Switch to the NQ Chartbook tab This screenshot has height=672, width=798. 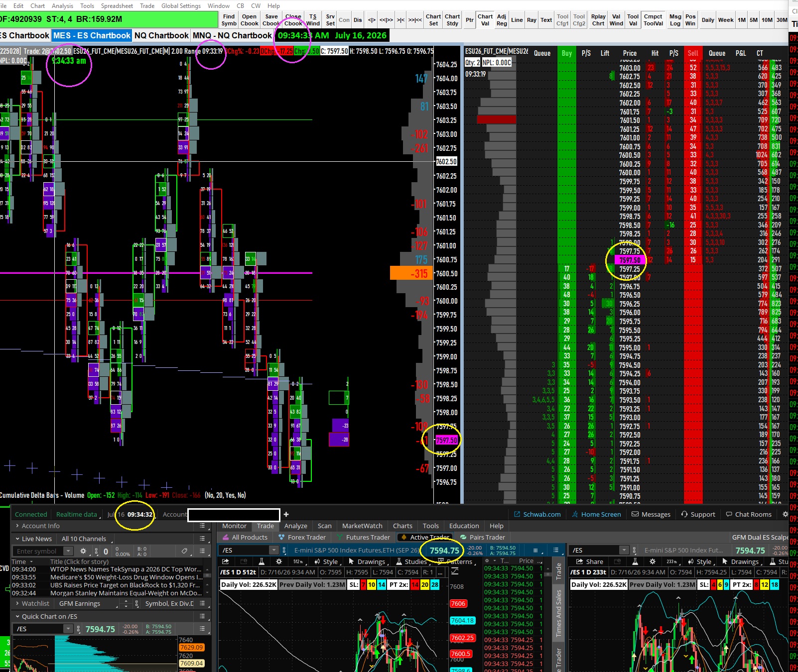(x=161, y=35)
